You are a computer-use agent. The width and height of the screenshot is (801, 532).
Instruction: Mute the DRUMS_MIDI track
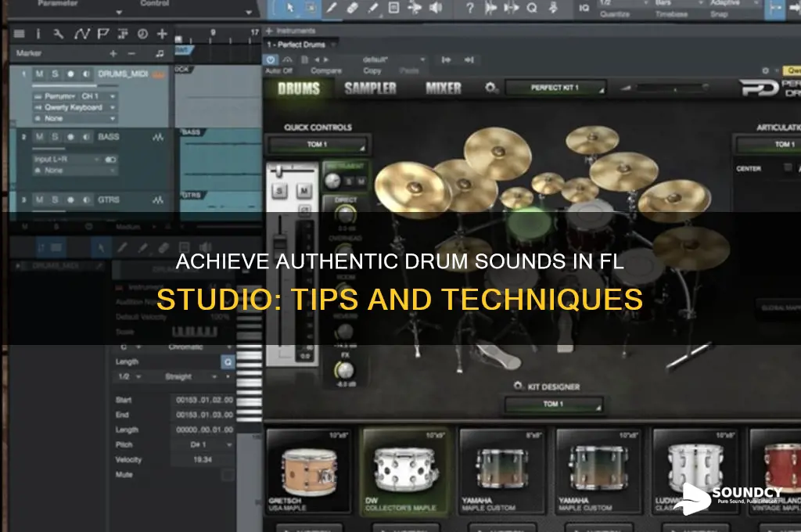tap(39, 74)
